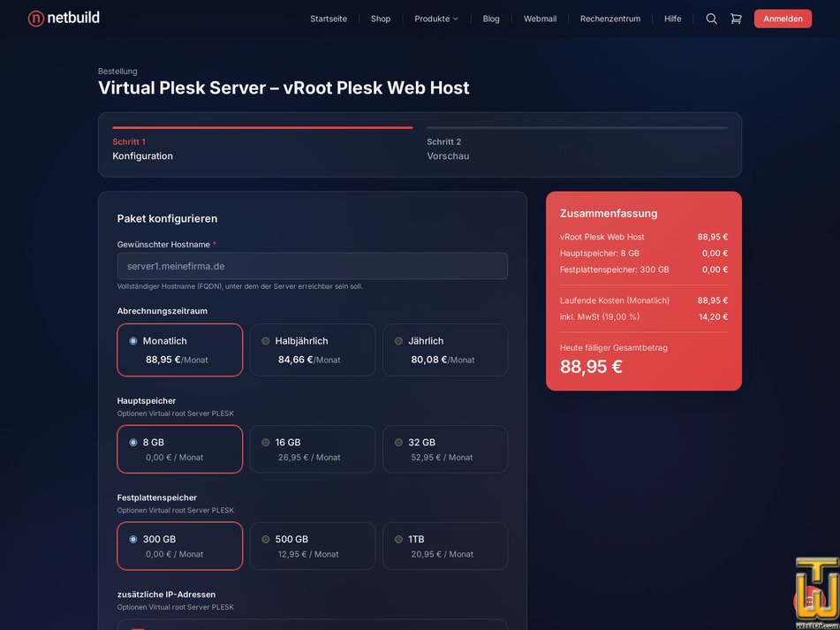Choose 32 GB Hauptspeicher option
The width and height of the screenshot is (840, 630).
pyautogui.click(x=445, y=449)
